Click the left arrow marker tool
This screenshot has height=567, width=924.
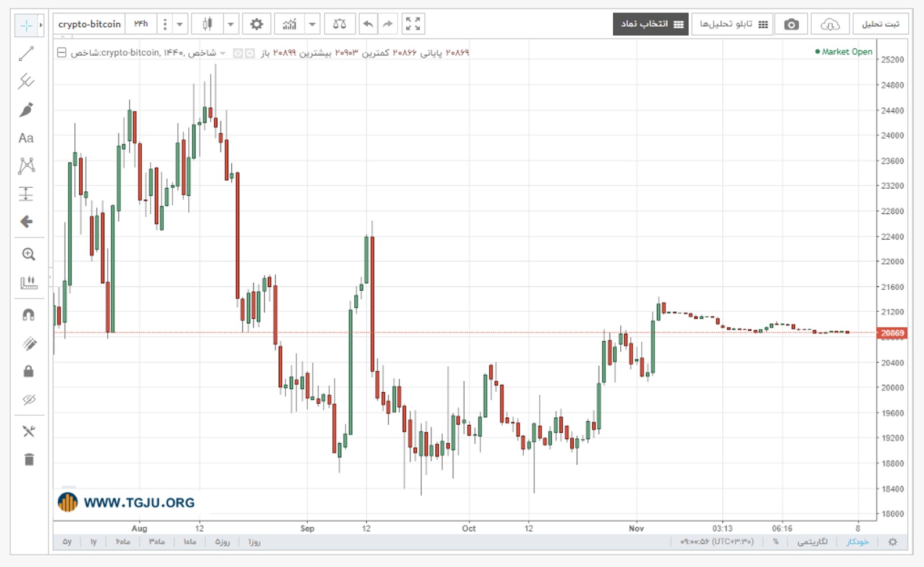(26, 222)
